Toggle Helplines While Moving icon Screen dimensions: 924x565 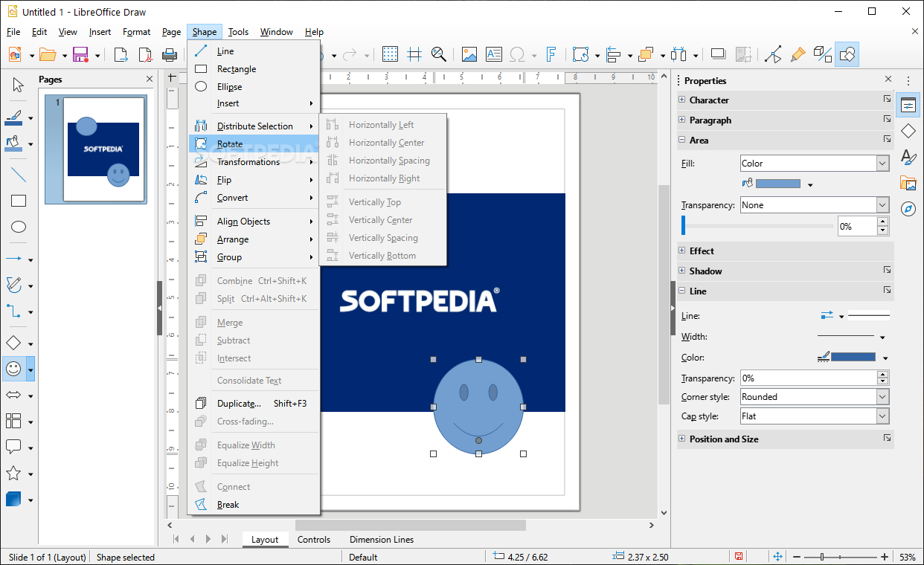pyautogui.click(x=414, y=54)
